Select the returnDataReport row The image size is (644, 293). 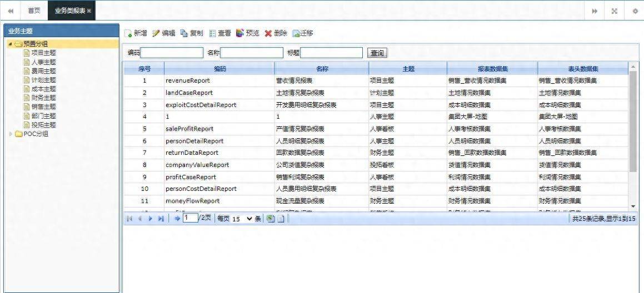376,153
